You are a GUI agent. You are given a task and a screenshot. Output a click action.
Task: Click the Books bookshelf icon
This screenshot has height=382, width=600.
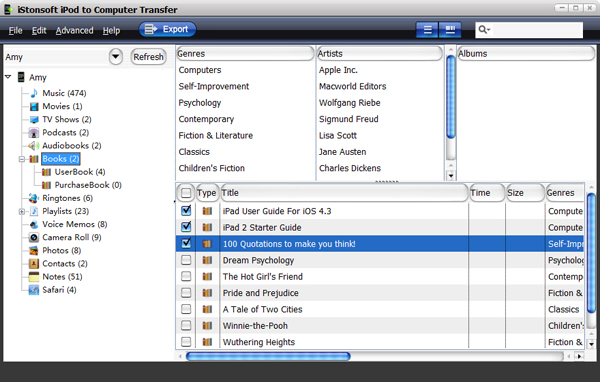(x=34, y=159)
